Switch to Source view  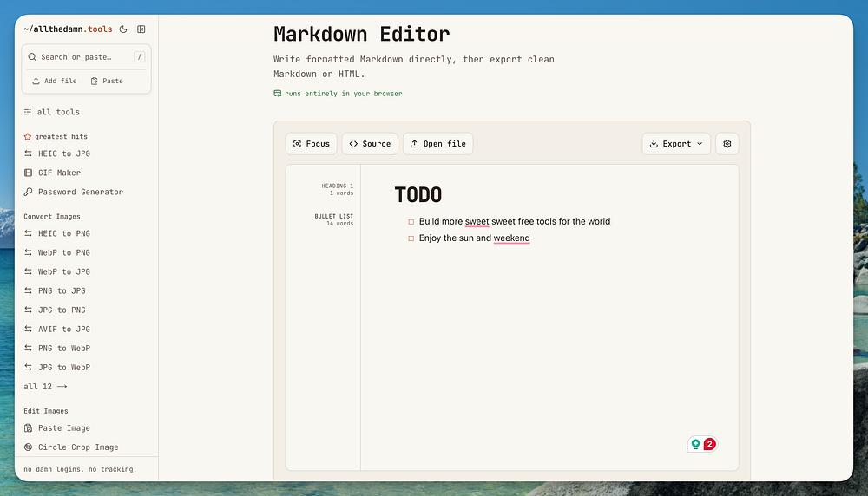(370, 144)
